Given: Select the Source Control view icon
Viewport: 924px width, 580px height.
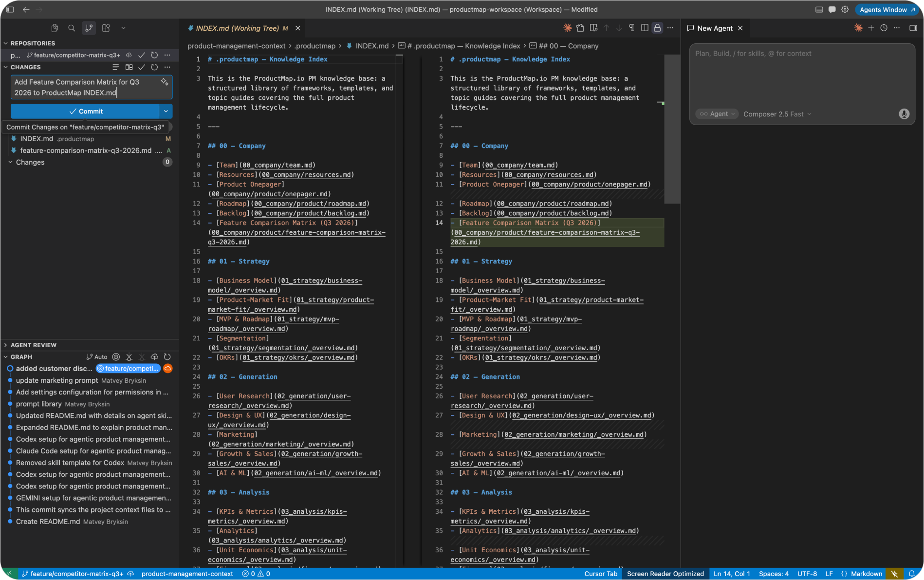Looking at the screenshot, I should 89,28.
